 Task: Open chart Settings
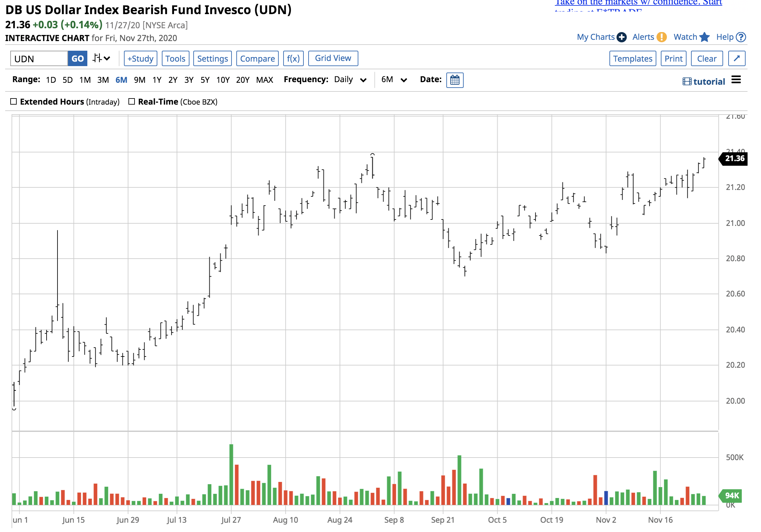pyautogui.click(x=213, y=59)
